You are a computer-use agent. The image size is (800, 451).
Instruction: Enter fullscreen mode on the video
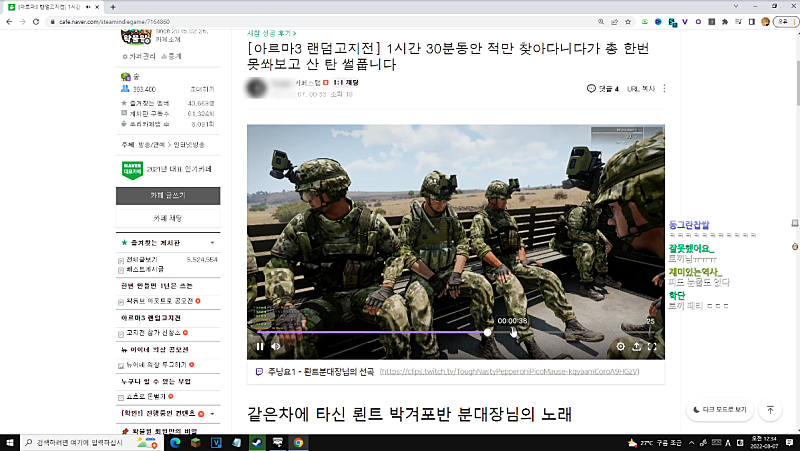tap(652, 346)
